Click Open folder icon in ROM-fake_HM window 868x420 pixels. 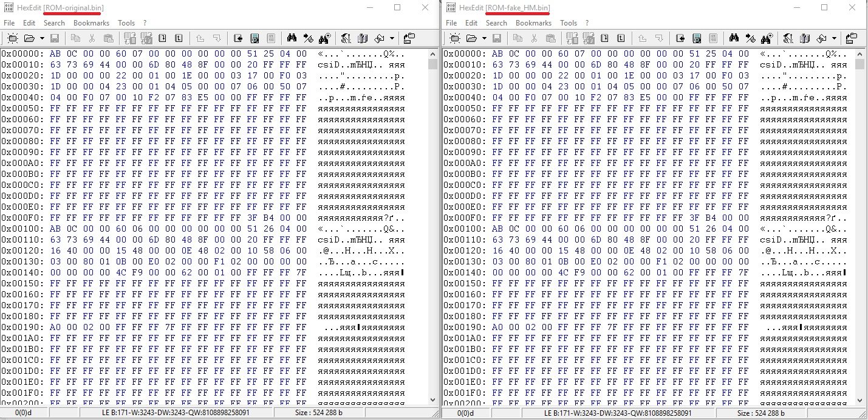pyautogui.click(x=471, y=38)
